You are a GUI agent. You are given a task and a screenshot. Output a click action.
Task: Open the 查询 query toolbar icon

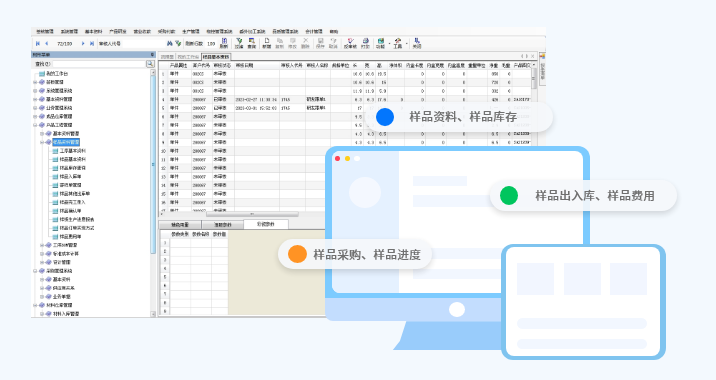click(x=252, y=43)
